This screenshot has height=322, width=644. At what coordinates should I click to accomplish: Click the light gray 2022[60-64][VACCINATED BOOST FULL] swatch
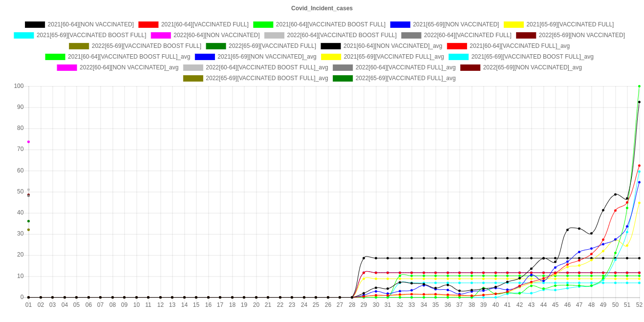click(275, 35)
